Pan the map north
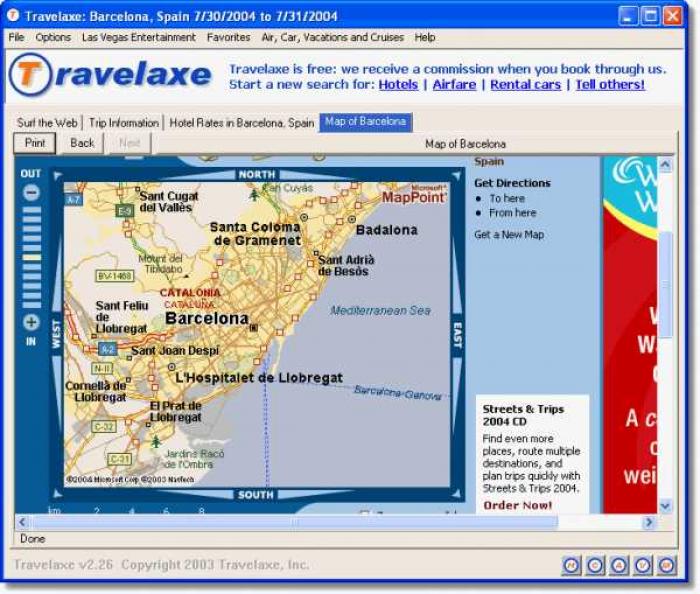This screenshot has width=700, height=594. coord(256,174)
